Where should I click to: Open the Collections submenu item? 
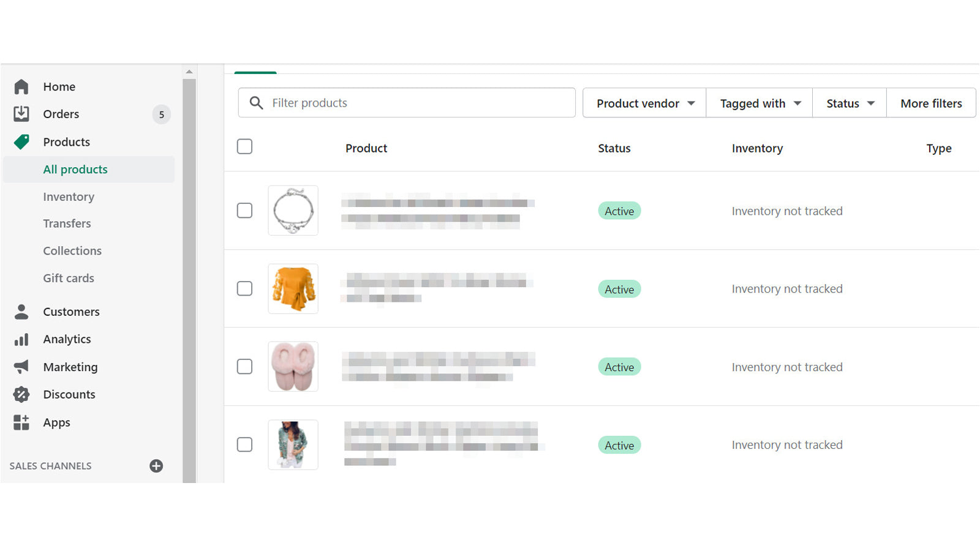tap(72, 251)
